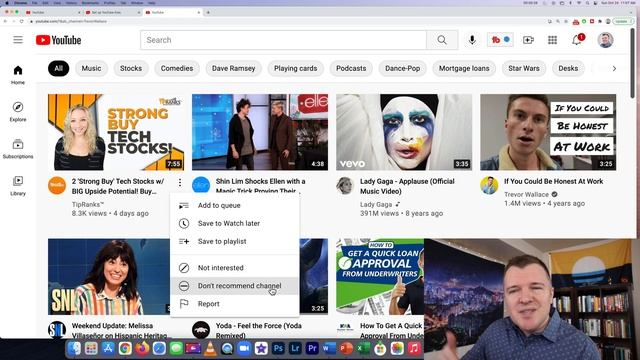
Task: Choose Don't recommend channel
Action: [235, 286]
